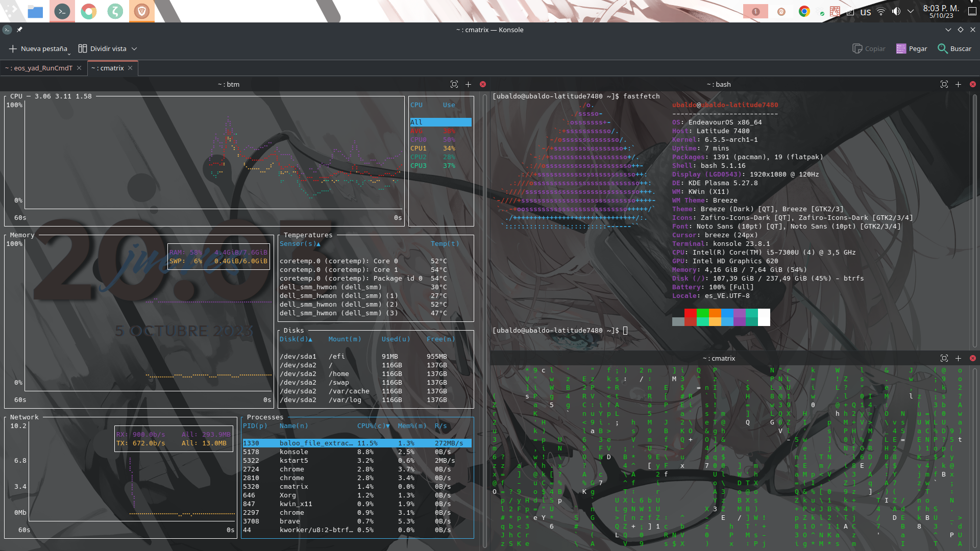Open the notification badge showing 1

pos(756,11)
